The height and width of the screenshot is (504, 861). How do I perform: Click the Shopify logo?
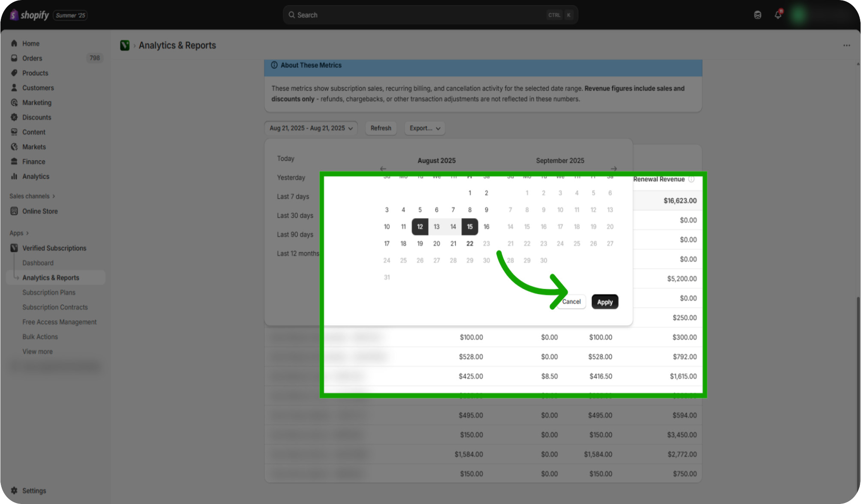[x=29, y=15]
